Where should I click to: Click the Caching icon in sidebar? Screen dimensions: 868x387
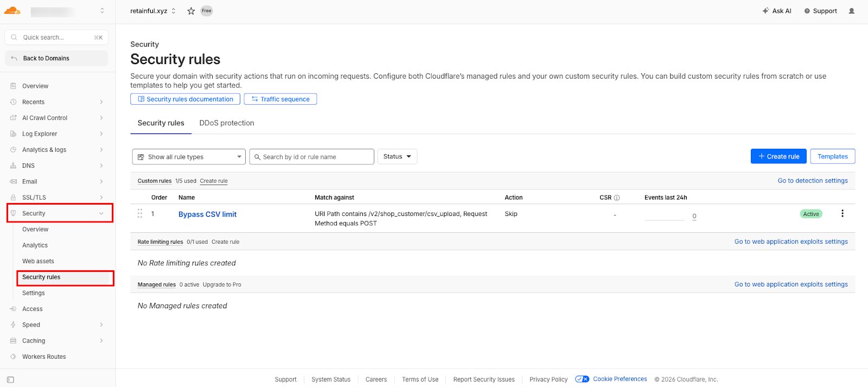coord(13,341)
